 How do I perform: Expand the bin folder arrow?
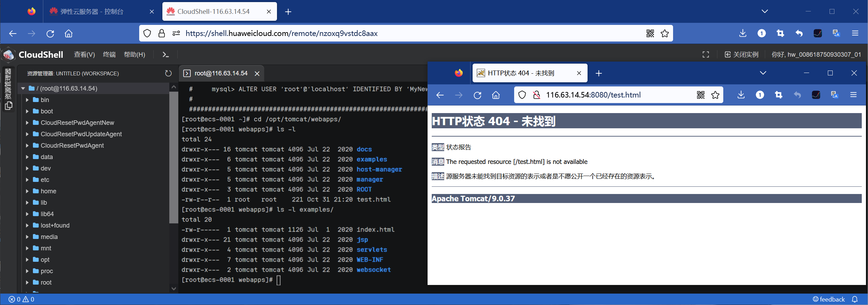point(27,100)
